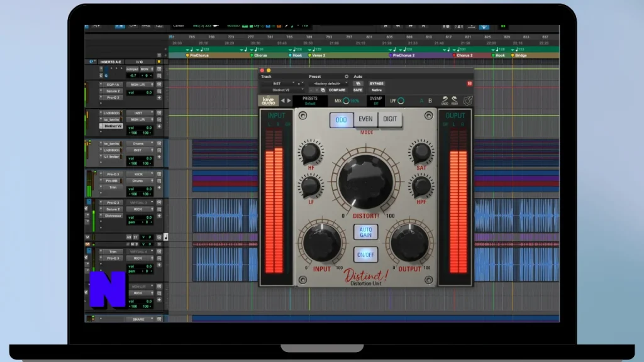Click the I/O column header
This screenshot has height=362, width=644.
click(x=140, y=62)
